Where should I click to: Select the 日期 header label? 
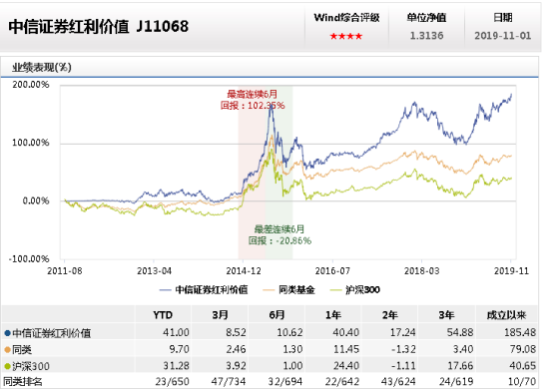pyautogui.click(x=502, y=18)
